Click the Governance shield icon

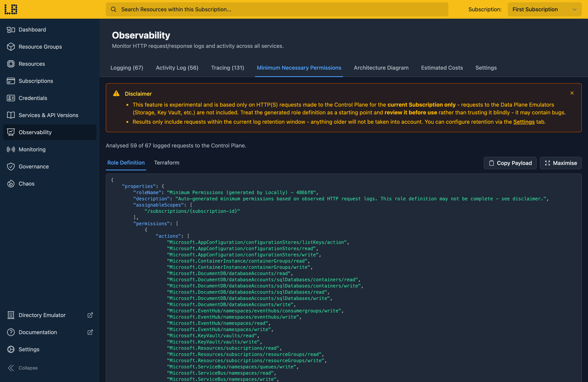coord(11,166)
